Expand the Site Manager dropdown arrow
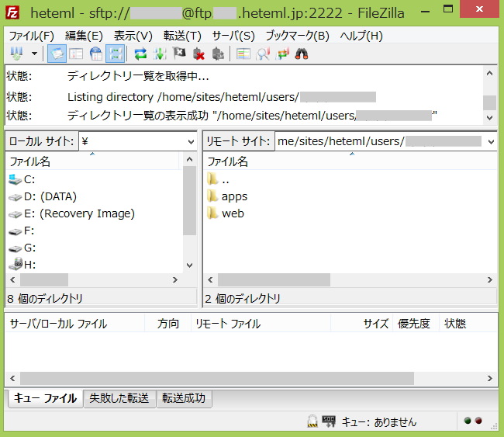This screenshot has height=437, width=504. click(x=34, y=54)
